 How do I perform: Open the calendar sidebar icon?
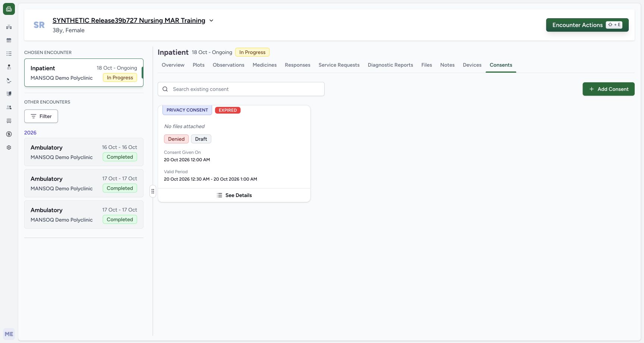[x=9, y=40]
